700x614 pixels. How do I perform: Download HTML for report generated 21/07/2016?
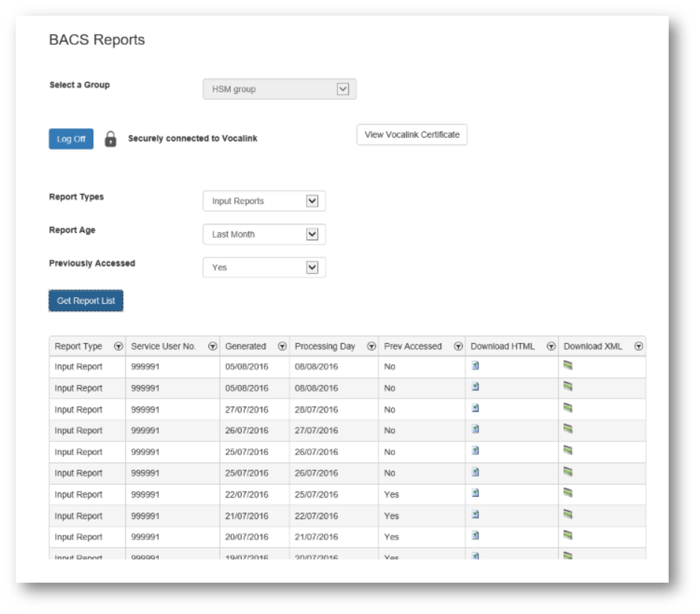click(x=475, y=515)
